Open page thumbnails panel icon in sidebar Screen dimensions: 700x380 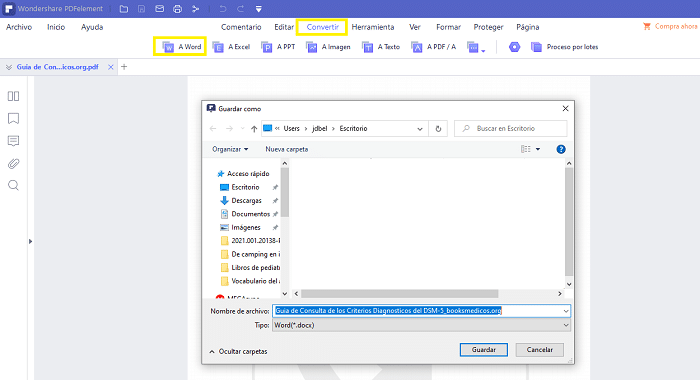point(13,96)
